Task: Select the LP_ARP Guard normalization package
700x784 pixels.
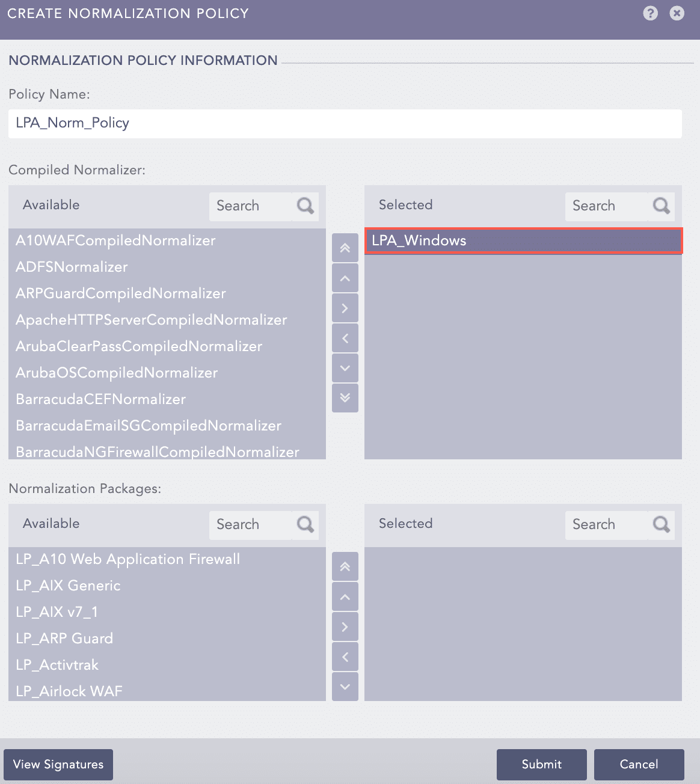Action: pos(64,639)
